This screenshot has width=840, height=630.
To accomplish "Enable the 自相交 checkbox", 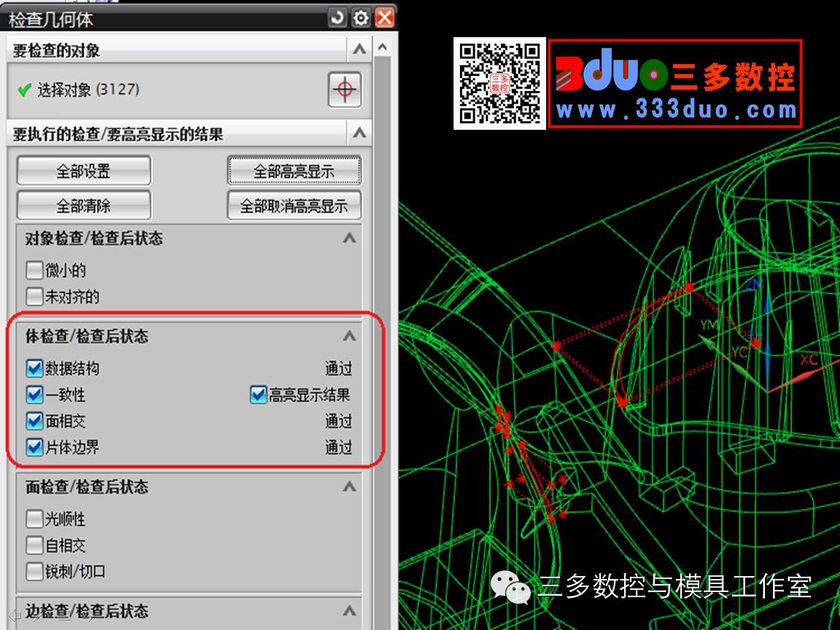I will click(x=34, y=545).
